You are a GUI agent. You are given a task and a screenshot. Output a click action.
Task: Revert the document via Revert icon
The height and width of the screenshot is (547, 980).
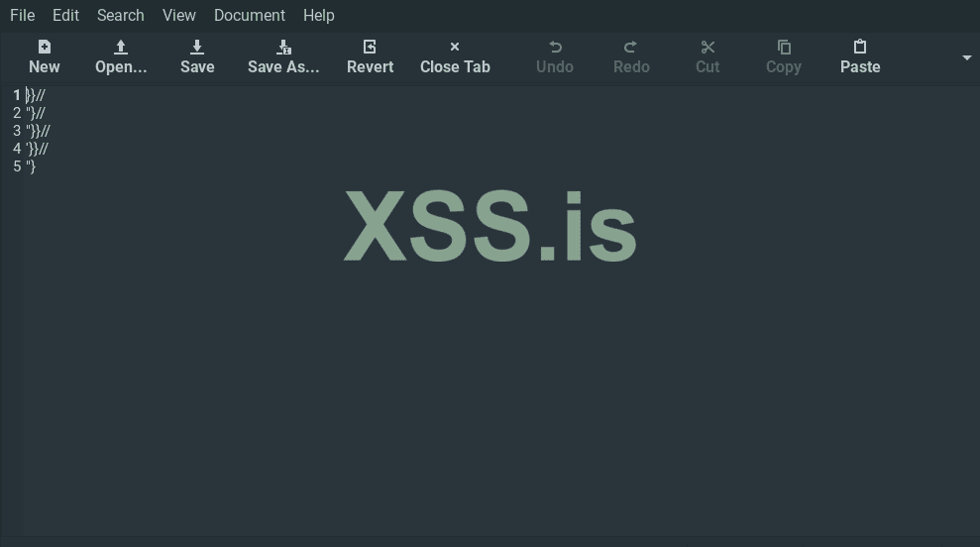[370, 47]
